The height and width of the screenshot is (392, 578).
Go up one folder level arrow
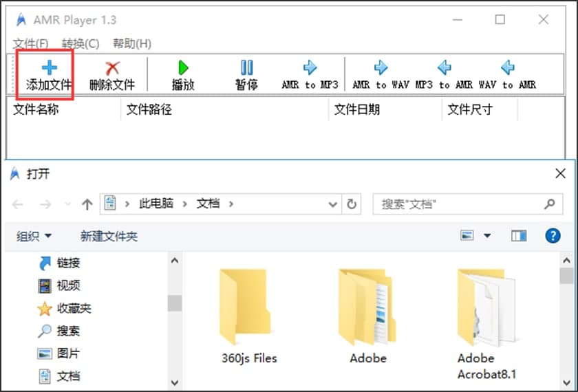pyautogui.click(x=87, y=204)
